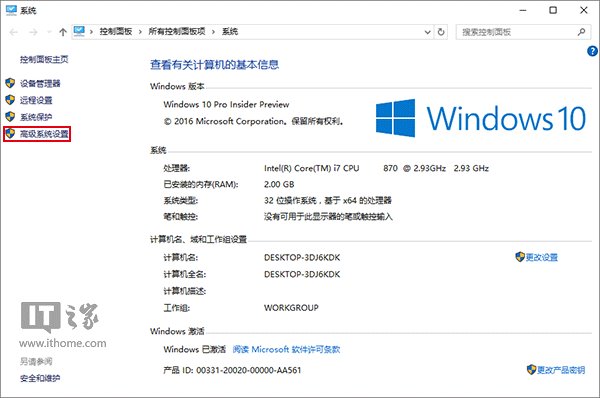Open the help question mark icon
Screen dimensions: 600x398
coord(592,51)
